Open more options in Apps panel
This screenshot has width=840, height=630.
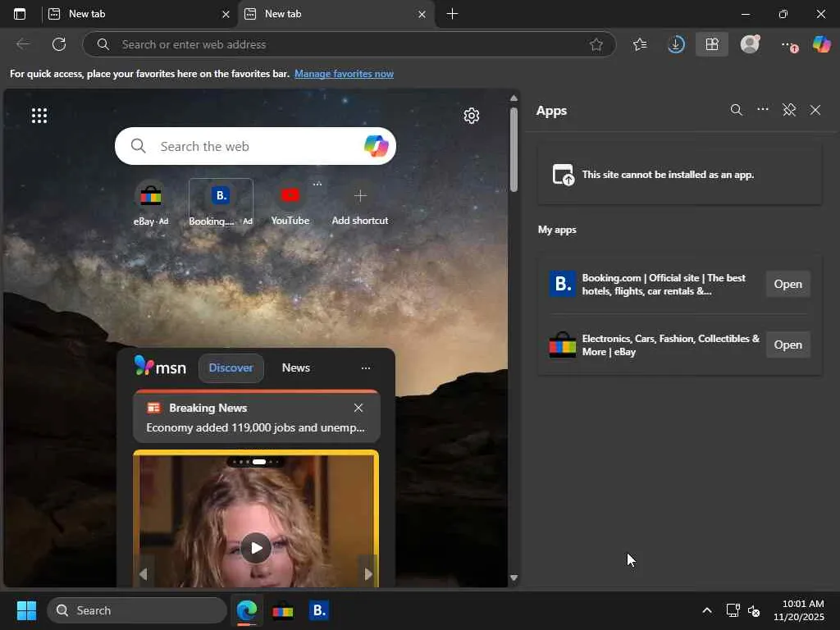click(763, 110)
